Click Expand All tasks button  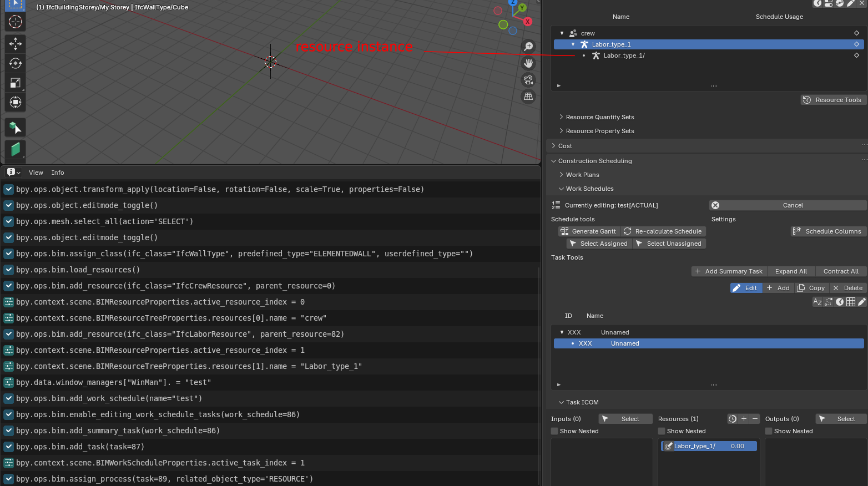point(791,271)
